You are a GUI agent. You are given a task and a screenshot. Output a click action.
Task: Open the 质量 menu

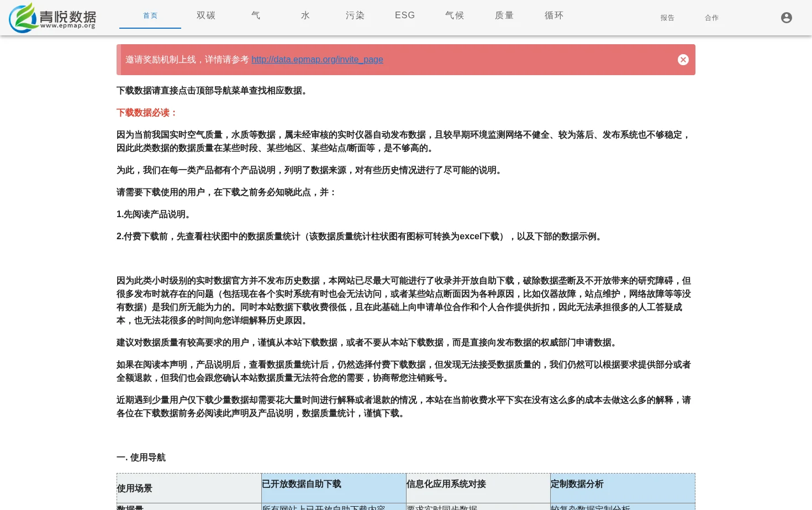[504, 15]
